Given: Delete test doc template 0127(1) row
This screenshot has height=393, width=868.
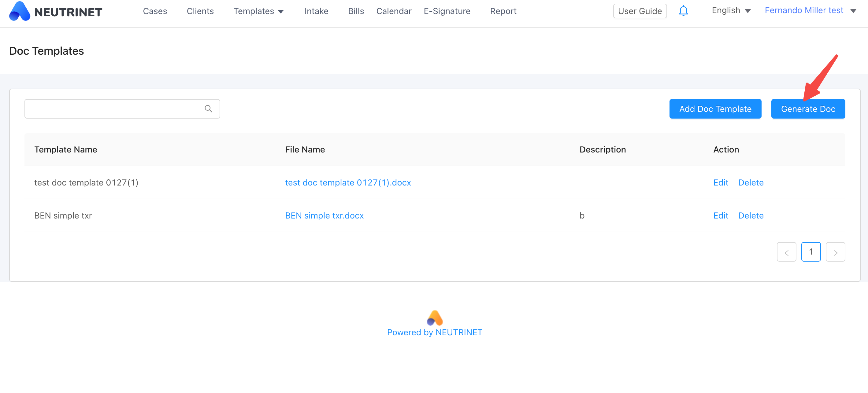Looking at the screenshot, I should [x=751, y=182].
